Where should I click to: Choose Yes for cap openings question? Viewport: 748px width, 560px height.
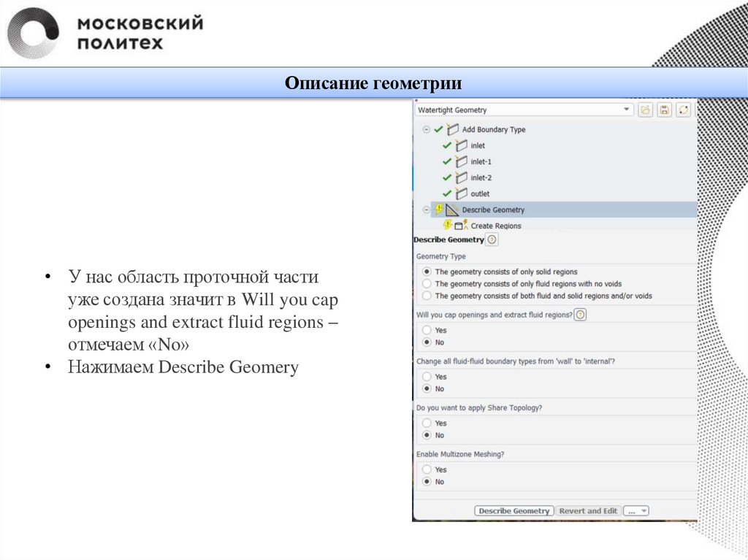(427, 330)
